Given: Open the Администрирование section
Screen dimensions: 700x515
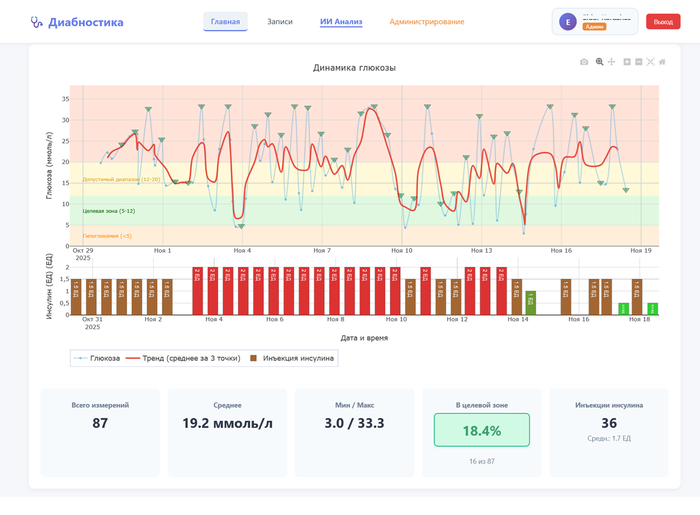Looking at the screenshot, I should [427, 21].
